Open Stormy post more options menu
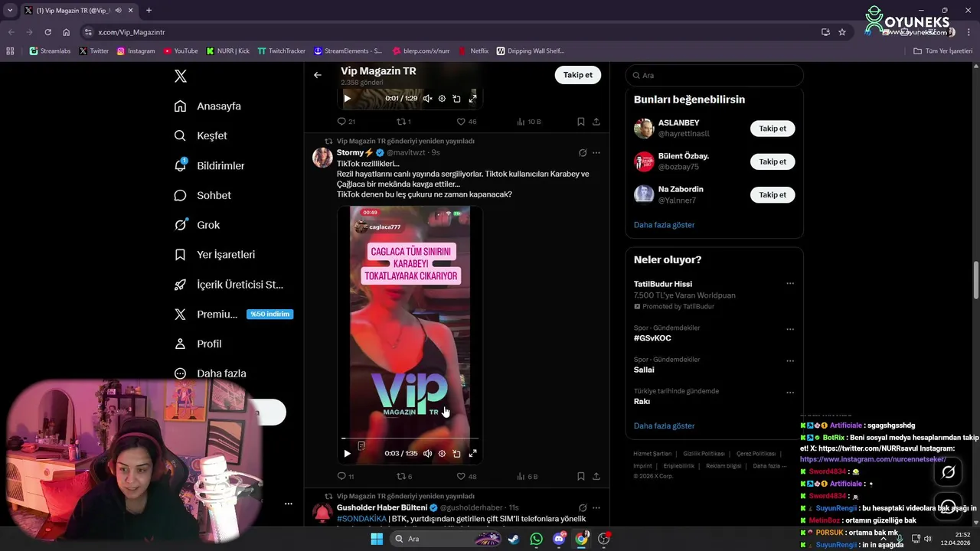Screen dimensions: 980x551 pyautogui.click(x=596, y=153)
